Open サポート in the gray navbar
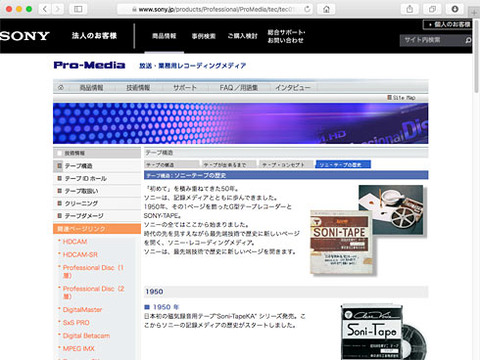The width and height of the screenshot is (480, 360). click(x=184, y=88)
